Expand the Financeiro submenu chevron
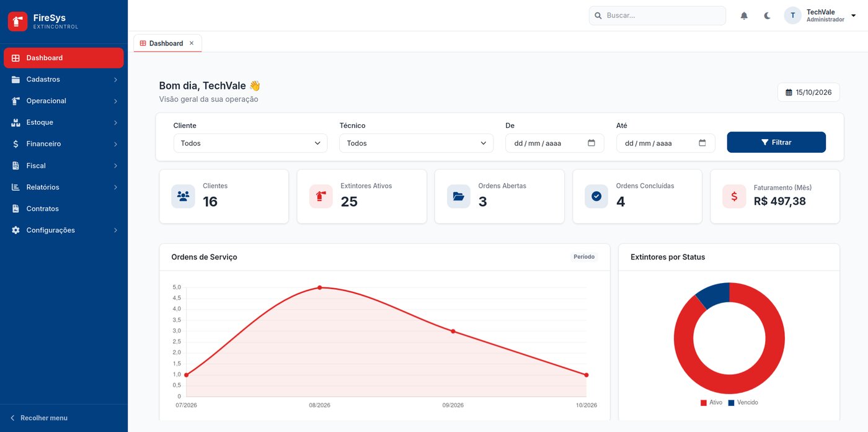 coord(115,144)
